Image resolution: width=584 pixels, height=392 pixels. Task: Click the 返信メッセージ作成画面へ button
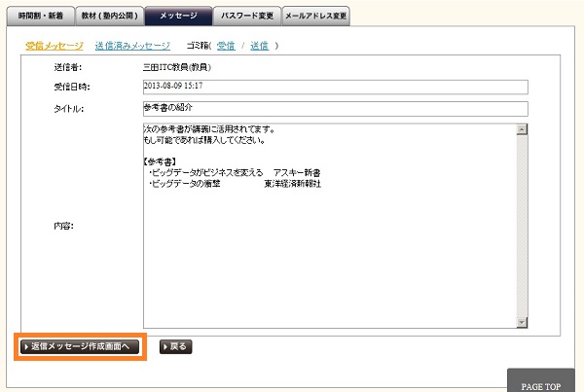[x=81, y=345]
